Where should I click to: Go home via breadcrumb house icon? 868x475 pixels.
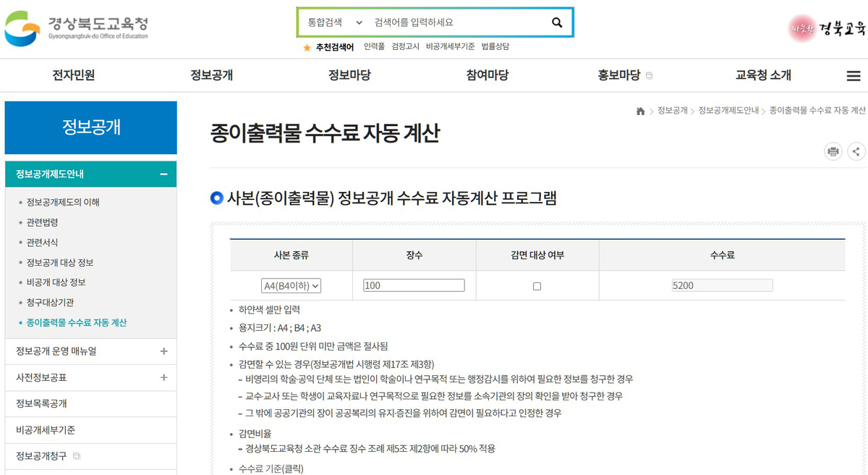(640, 111)
